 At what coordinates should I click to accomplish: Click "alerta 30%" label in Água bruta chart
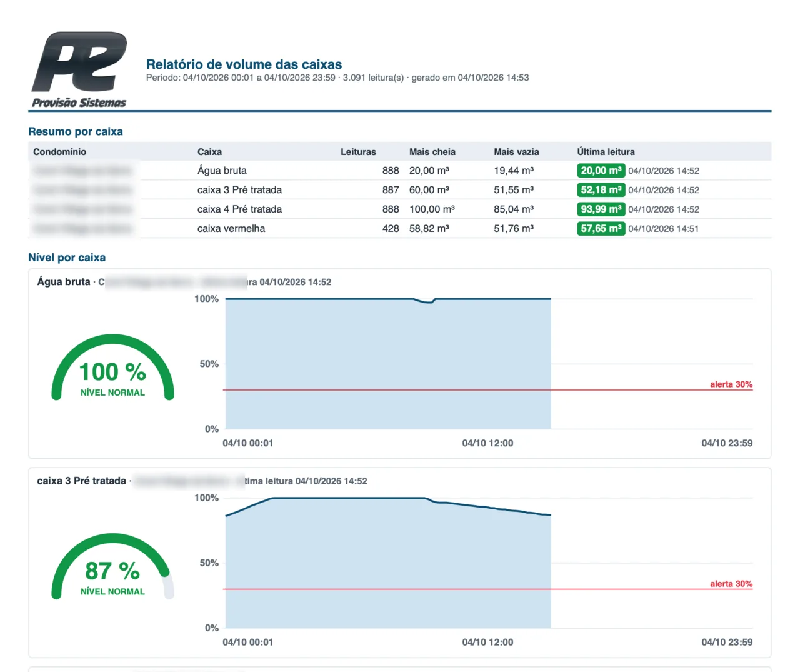[x=731, y=384]
